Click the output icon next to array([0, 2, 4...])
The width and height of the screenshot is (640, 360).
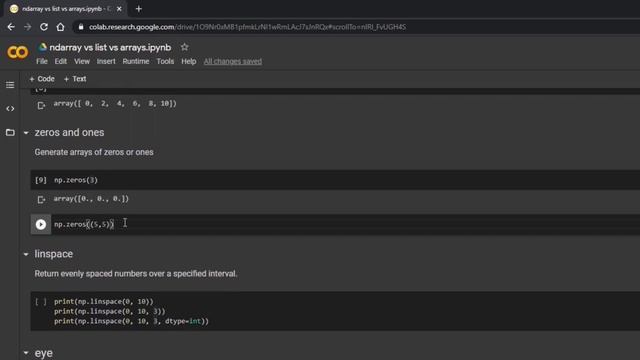click(41, 105)
